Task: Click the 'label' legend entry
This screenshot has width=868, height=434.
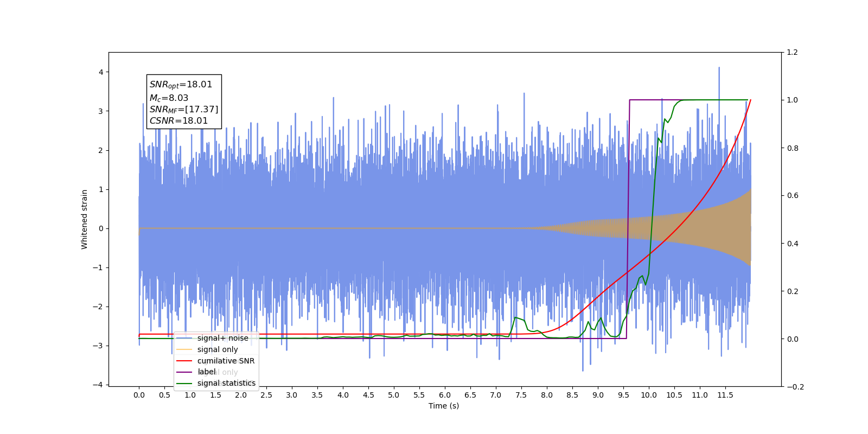Action: click(x=196, y=372)
